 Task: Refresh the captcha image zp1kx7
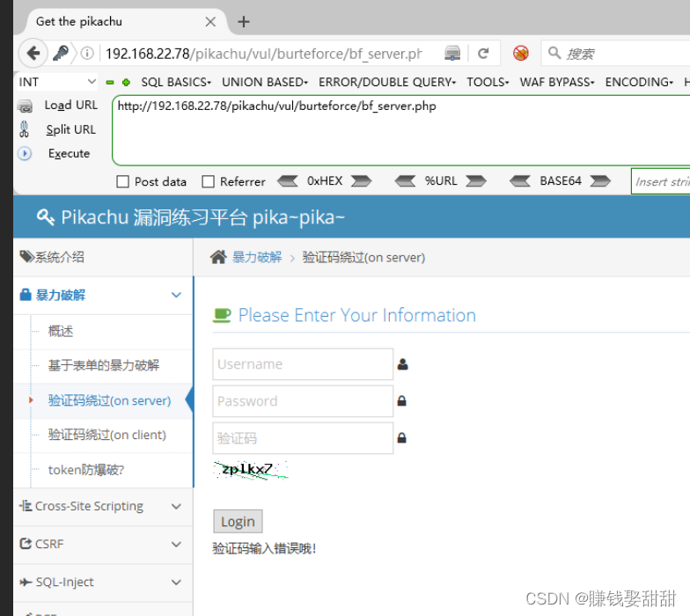[251, 470]
